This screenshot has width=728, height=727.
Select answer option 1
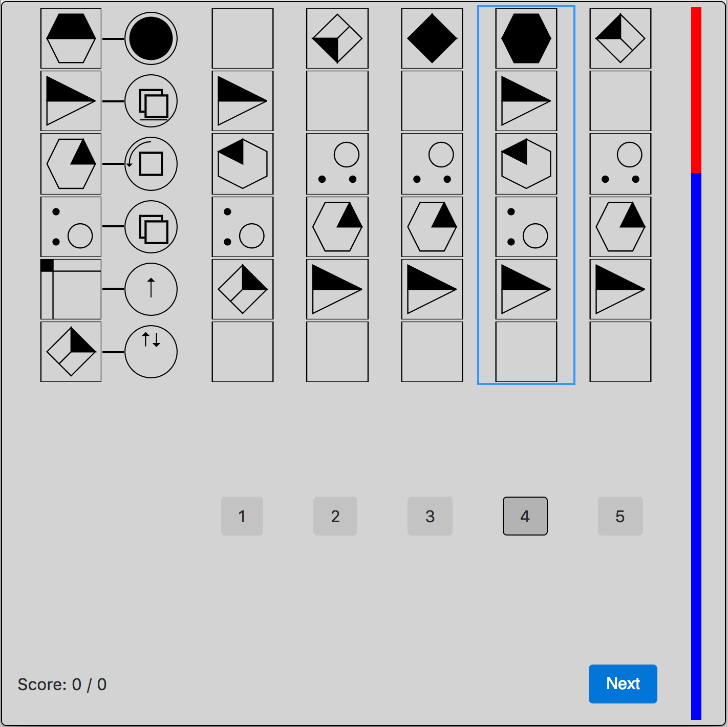pos(242,516)
